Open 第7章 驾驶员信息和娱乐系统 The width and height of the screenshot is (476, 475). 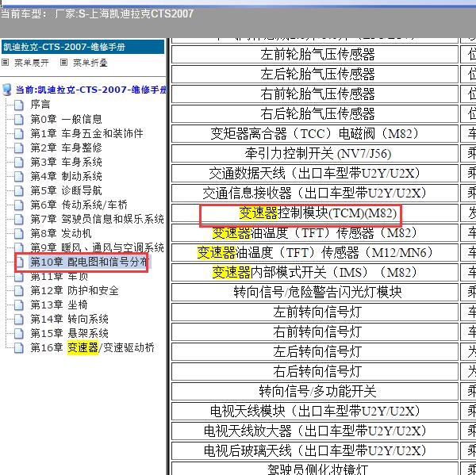97,219
